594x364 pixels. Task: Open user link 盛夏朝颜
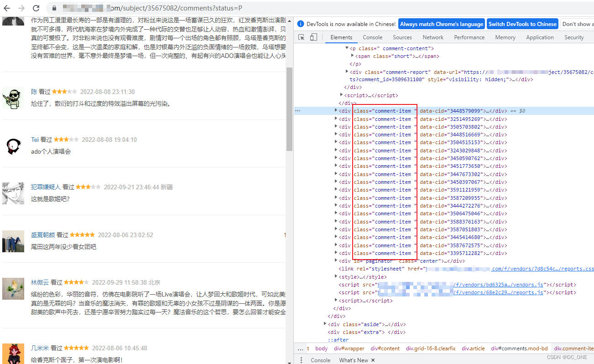coord(43,235)
